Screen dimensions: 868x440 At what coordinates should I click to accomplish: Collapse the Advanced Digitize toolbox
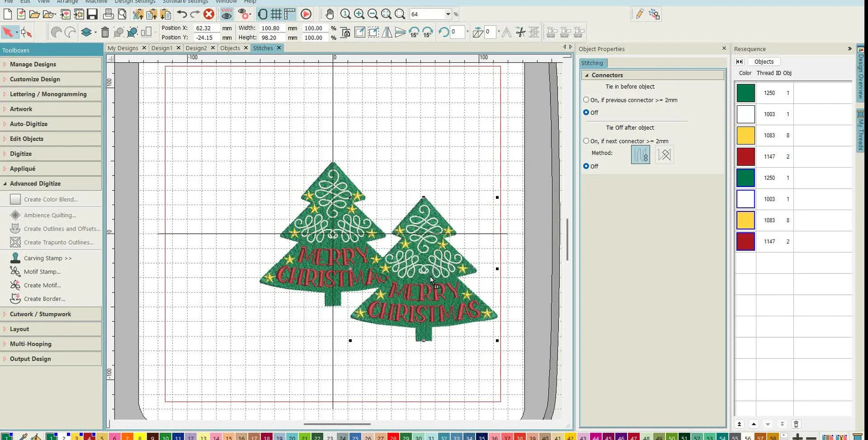click(x=51, y=184)
